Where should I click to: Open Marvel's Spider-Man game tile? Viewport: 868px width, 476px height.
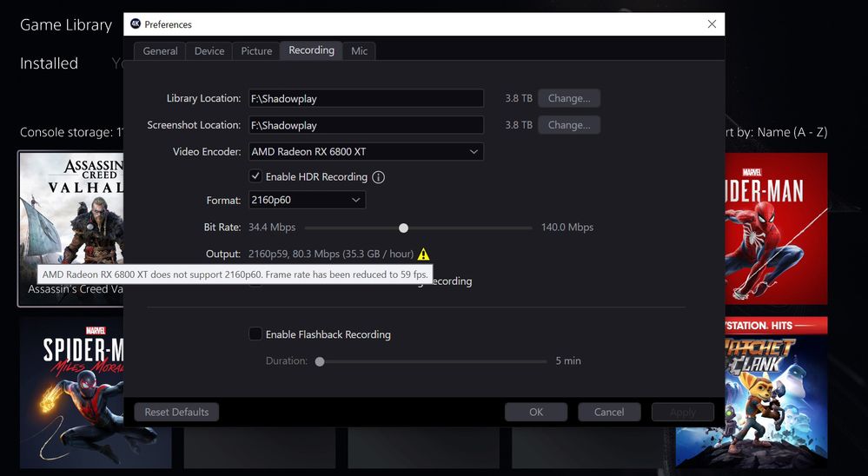point(776,228)
